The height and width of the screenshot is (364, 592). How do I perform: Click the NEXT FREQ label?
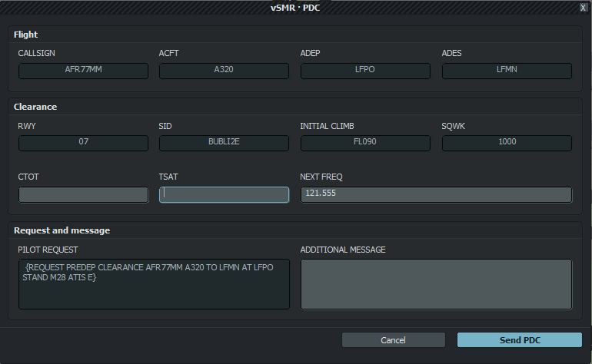click(321, 177)
